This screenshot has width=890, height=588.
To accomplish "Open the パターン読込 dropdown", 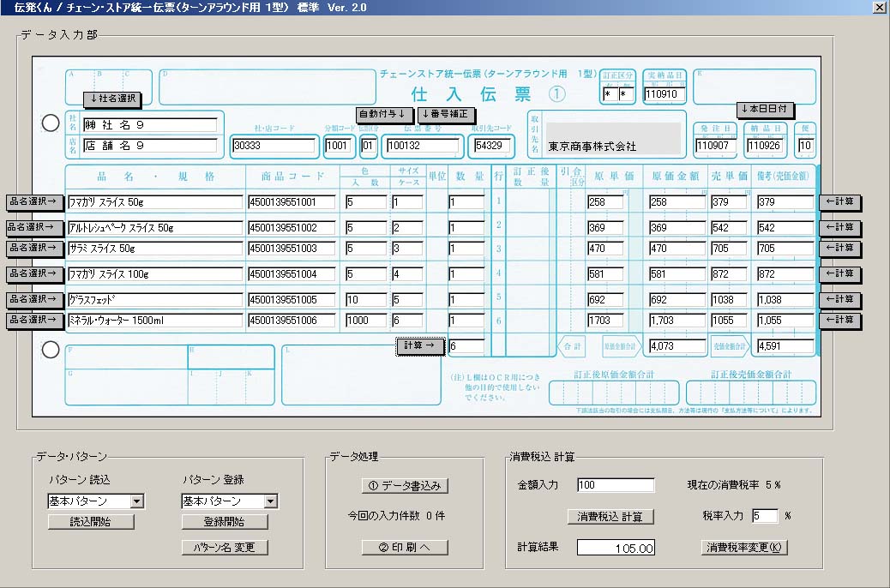I will pos(136,501).
